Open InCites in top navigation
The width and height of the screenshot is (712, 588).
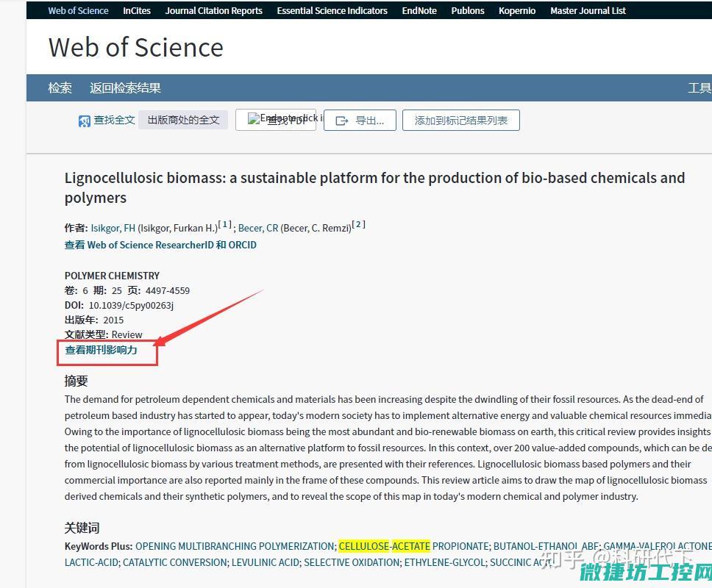(137, 10)
